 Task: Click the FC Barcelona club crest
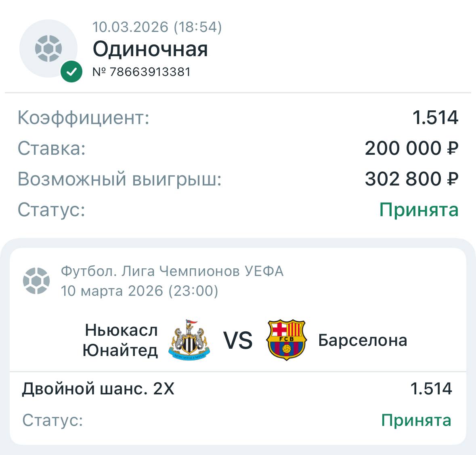click(286, 340)
